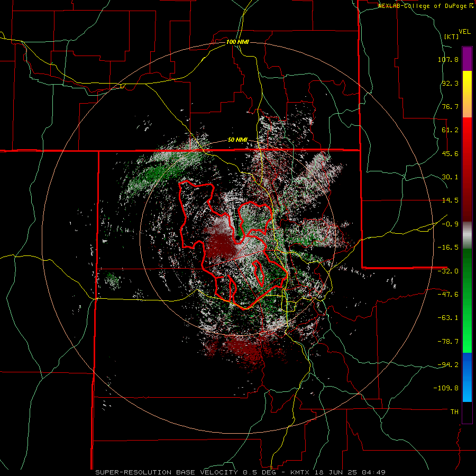Click the 50 NMI range ring label

[x=237, y=140]
